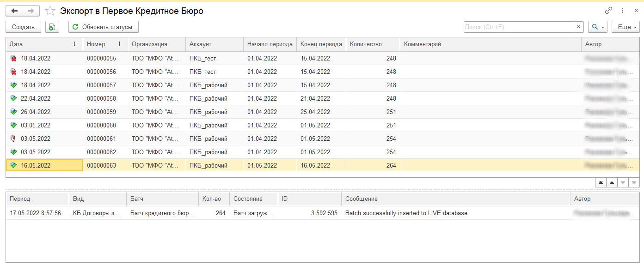Select the row with number 000000055
This screenshot has height=265, width=644.
pyautogui.click(x=323, y=59)
